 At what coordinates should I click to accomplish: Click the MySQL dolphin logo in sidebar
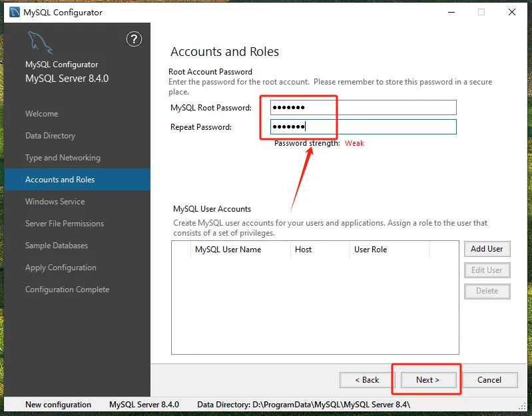[x=40, y=43]
